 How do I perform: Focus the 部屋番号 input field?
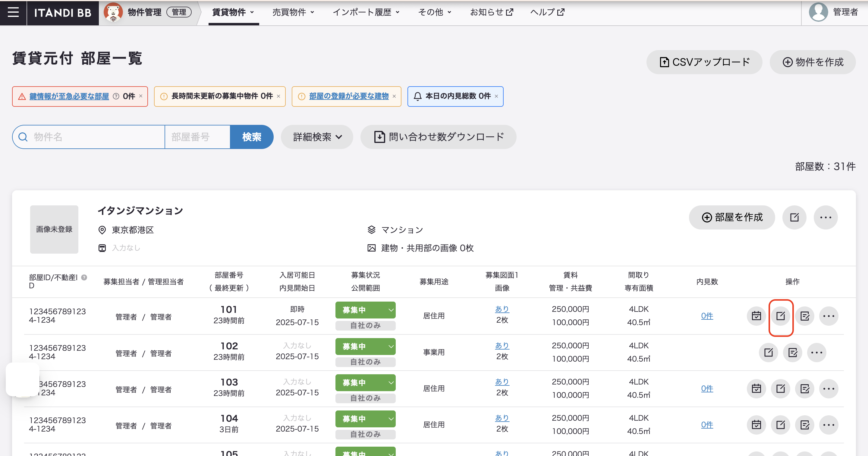(x=197, y=137)
